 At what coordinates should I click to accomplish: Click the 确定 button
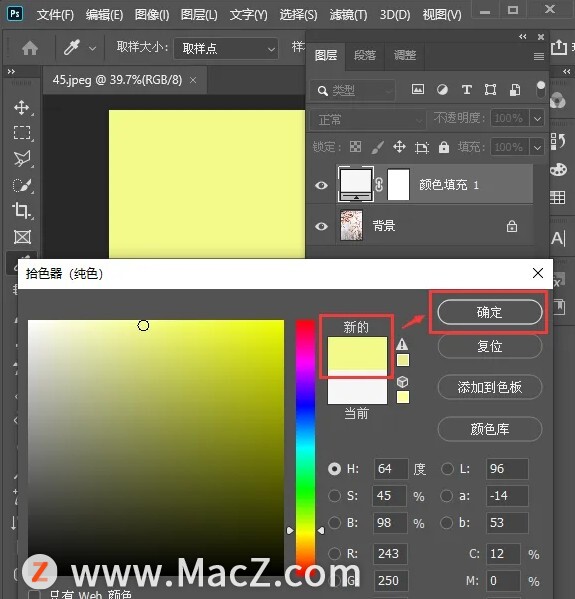490,312
